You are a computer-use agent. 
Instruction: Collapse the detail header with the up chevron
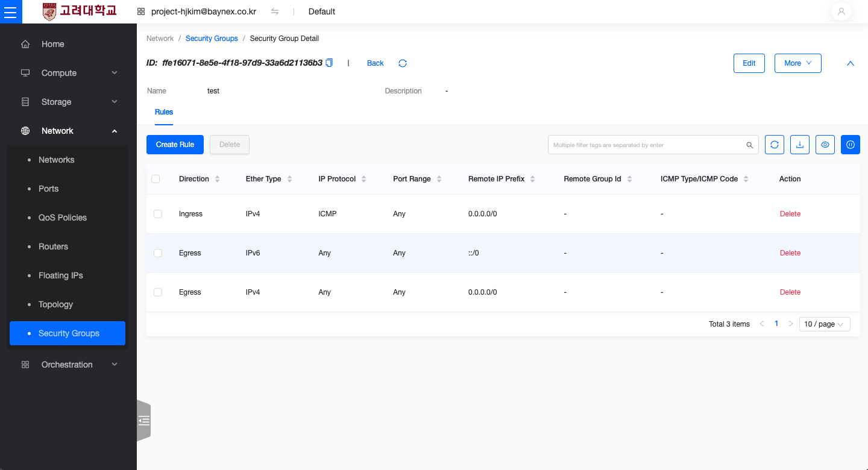pyautogui.click(x=851, y=63)
